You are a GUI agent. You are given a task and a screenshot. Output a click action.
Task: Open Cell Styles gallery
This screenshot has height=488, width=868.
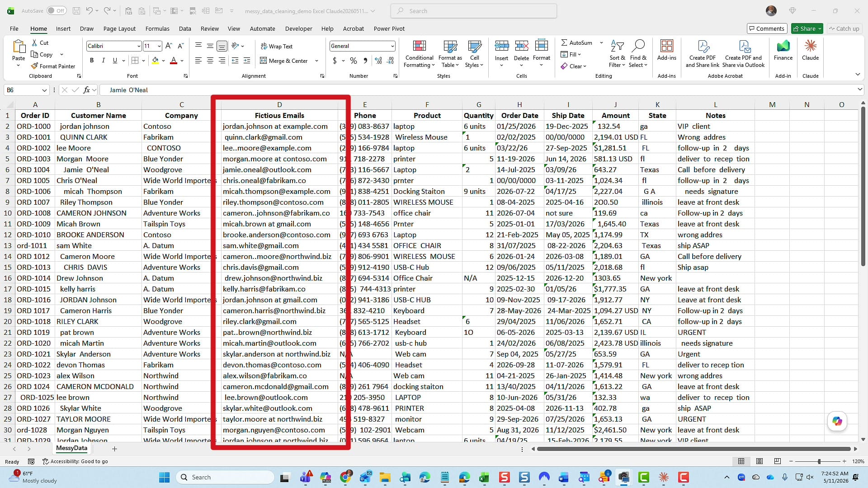[474, 54]
